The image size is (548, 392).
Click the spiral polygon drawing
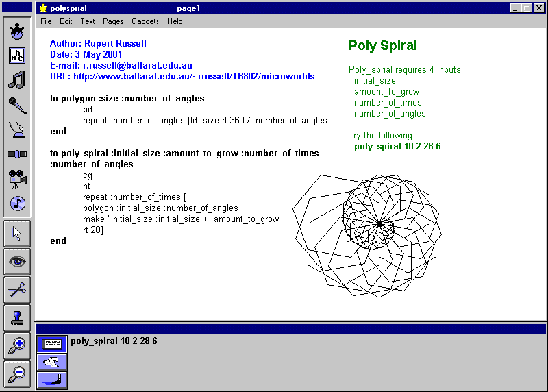point(367,236)
